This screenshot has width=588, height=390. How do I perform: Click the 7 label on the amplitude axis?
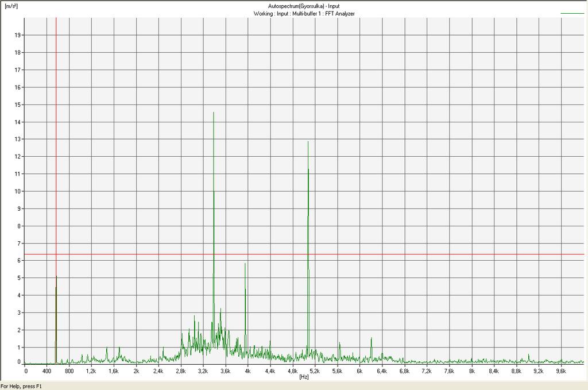click(19, 244)
